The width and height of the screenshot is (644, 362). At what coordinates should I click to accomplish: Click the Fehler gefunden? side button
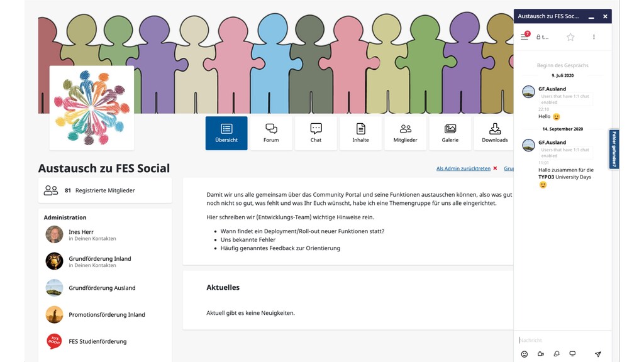614,149
